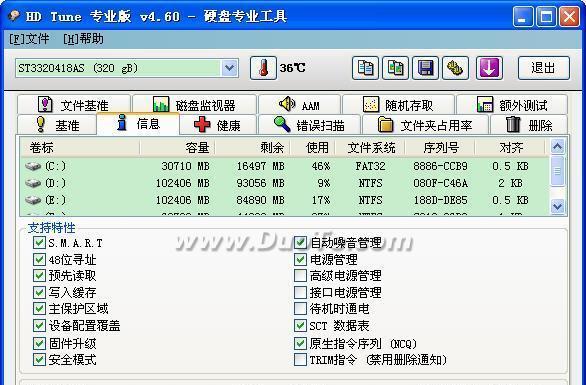The image size is (586, 385).
Task: Click the 使用 column header
Action: [313, 148]
